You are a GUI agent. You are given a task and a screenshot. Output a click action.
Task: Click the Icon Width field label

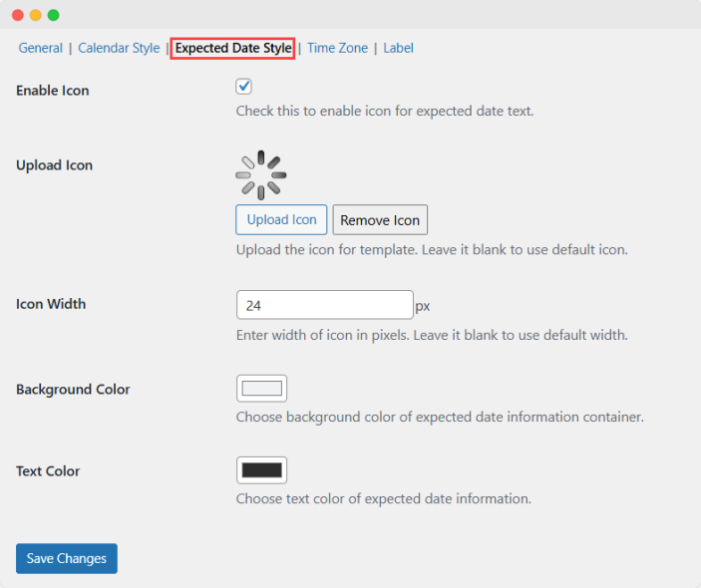click(51, 304)
